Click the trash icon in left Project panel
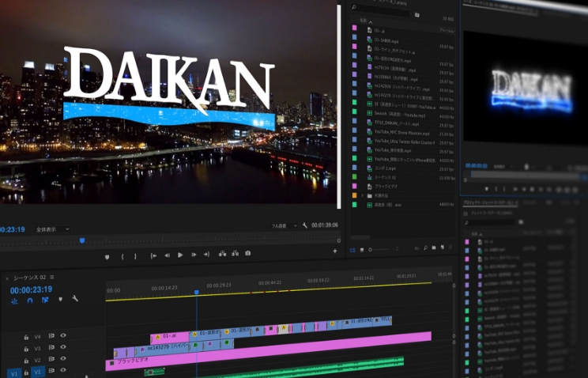Image resolution: width=588 pixels, height=378 pixels. [450, 247]
